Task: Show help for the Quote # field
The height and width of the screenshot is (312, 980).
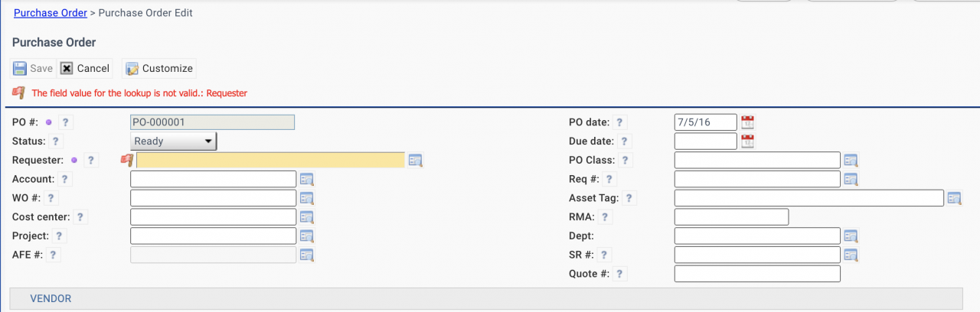Action: click(x=619, y=274)
